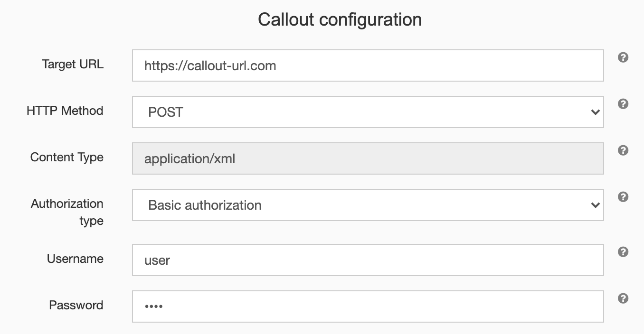Image resolution: width=644 pixels, height=334 pixels.
Task: Open help for the Password field
Action: pos(623,298)
